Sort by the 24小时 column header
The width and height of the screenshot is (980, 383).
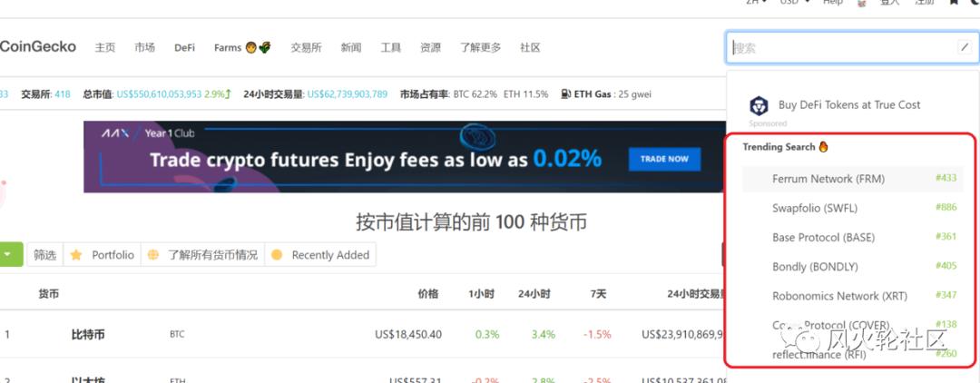click(x=534, y=294)
